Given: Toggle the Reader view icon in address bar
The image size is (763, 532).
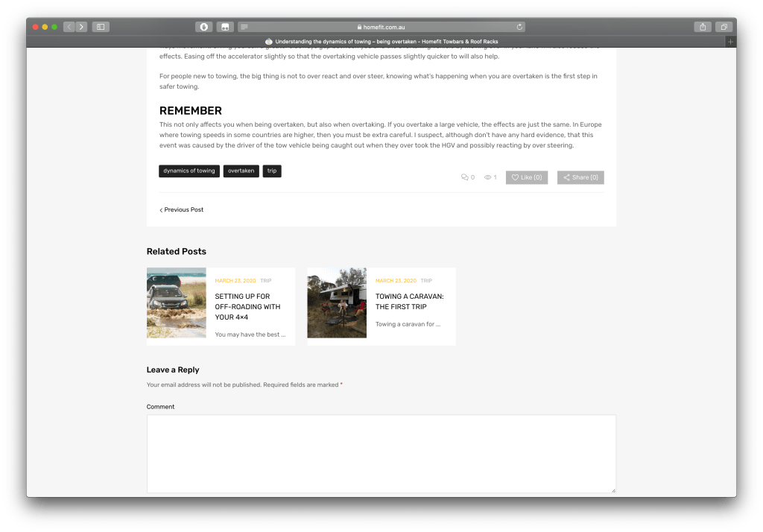Looking at the screenshot, I should click(244, 27).
